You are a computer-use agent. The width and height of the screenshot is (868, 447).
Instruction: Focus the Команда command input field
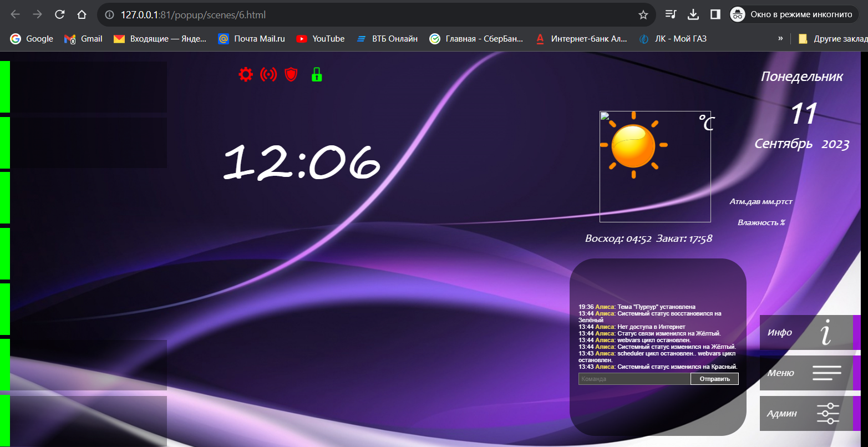[x=634, y=379]
